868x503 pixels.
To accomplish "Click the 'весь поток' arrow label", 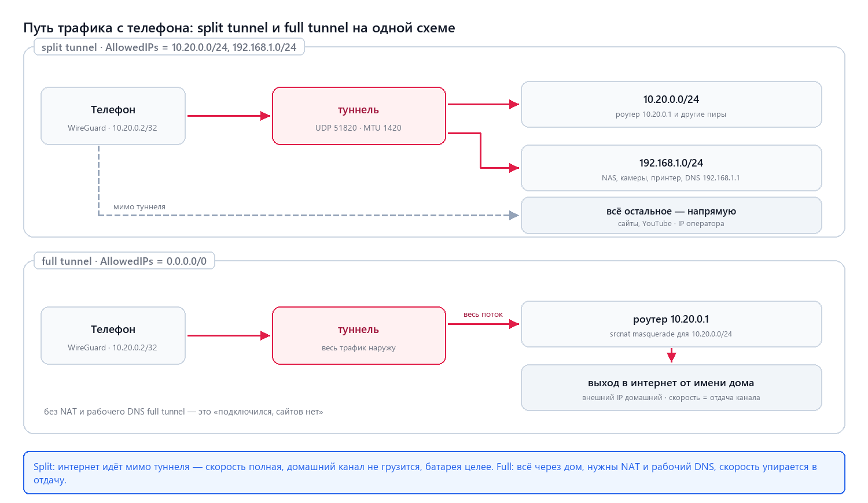I will tap(483, 315).
